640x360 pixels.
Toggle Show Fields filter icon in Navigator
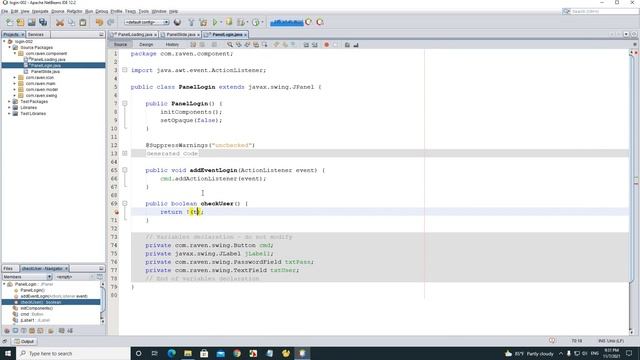click(x=15, y=331)
